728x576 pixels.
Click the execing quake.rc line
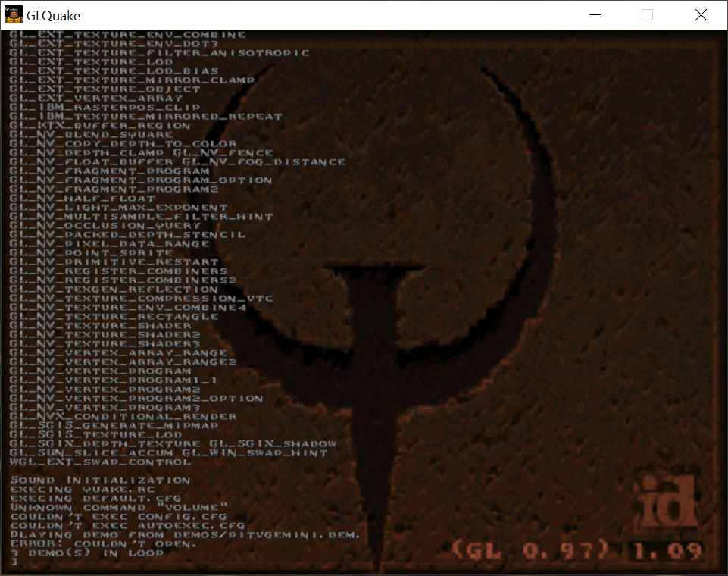[x=82, y=490]
